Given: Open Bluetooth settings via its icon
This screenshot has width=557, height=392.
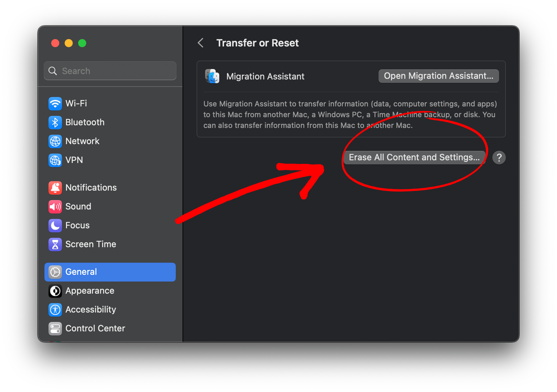Looking at the screenshot, I should [55, 122].
